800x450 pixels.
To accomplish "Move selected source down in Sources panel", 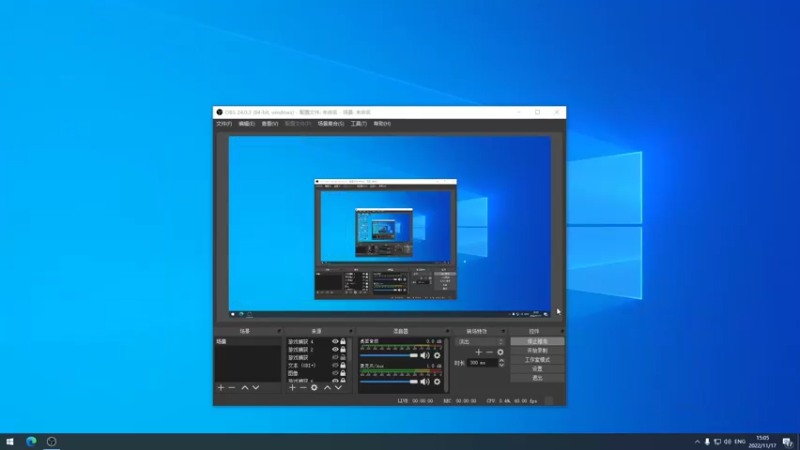I will pyautogui.click(x=338, y=388).
